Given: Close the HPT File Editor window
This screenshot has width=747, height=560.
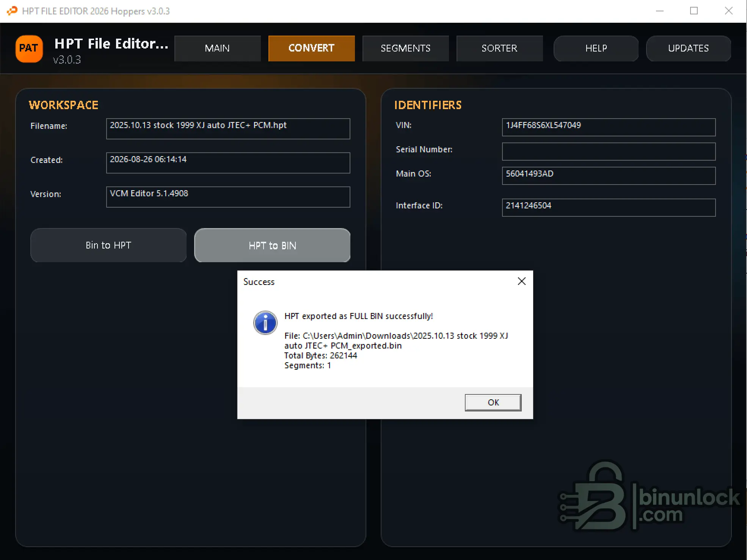Looking at the screenshot, I should 728,11.
